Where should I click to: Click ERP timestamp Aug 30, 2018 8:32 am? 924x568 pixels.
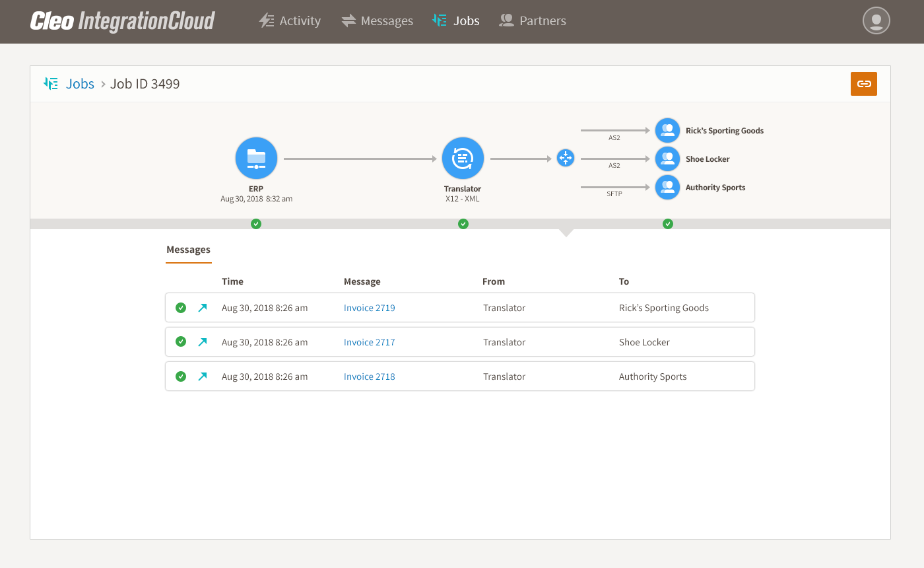coord(256,198)
